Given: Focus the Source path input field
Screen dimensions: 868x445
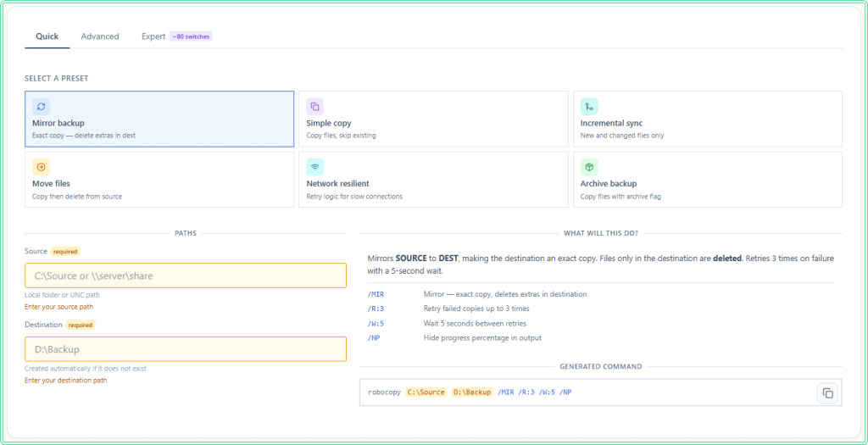Looking at the screenshot, I should pos(186,275).
